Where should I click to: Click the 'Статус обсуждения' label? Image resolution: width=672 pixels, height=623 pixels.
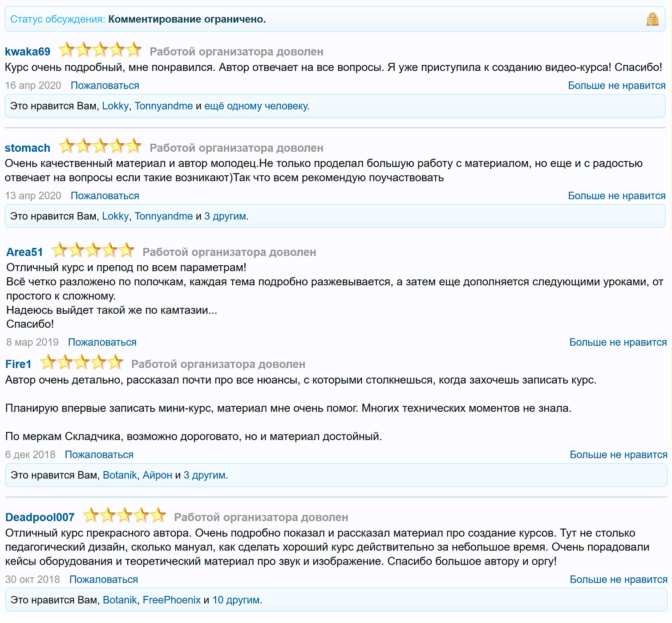tap(58, 19)
